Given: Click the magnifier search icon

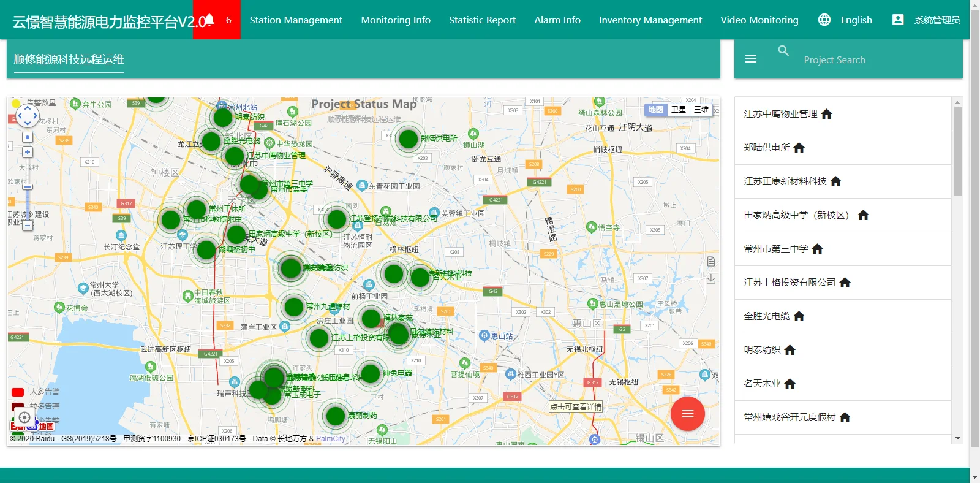Looking at the screenshot, I should pyautogui.click(x=783, y=51).
